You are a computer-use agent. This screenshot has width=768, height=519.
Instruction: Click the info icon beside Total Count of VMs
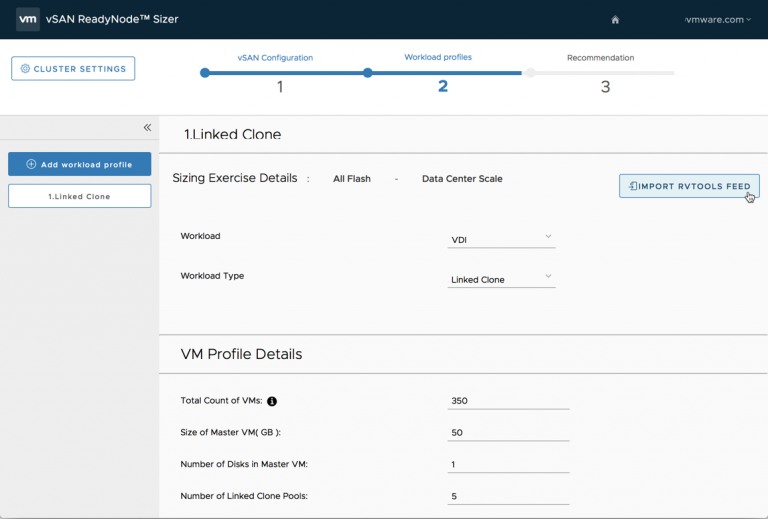272,401
